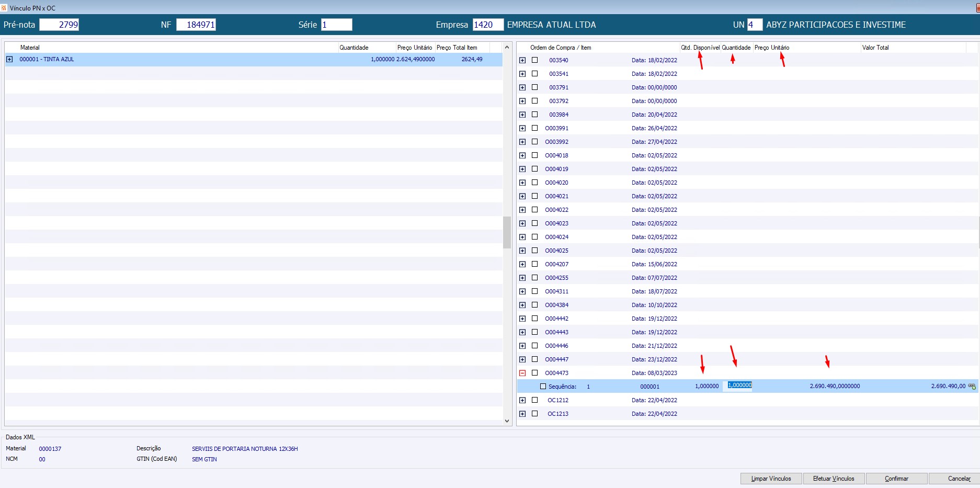Image resolution: width=980 pixels, height=488 pixels.
Task: Check the box for order 003540
Action: tap(534, 60)
